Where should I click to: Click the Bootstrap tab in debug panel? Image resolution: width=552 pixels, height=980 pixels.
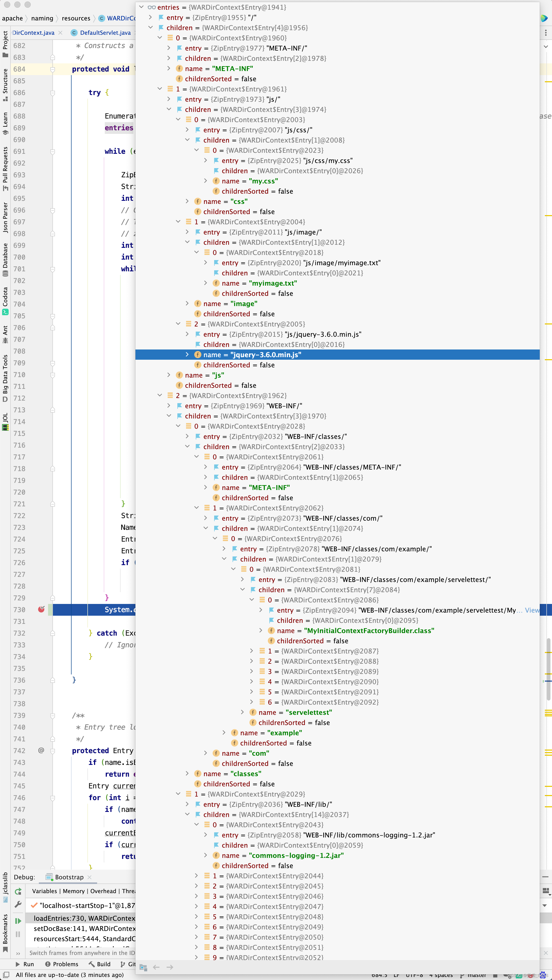pos(68,877)
